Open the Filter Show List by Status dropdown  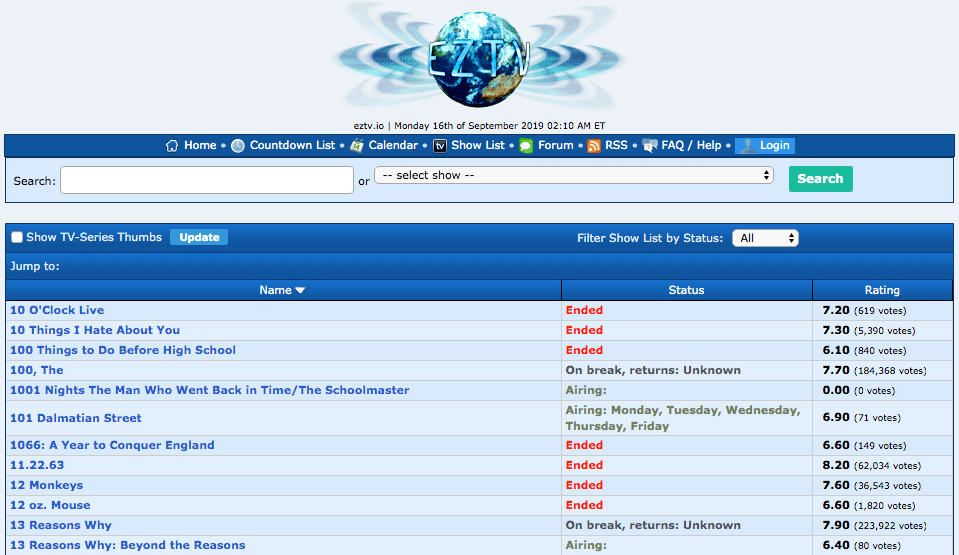click(765, 238)
